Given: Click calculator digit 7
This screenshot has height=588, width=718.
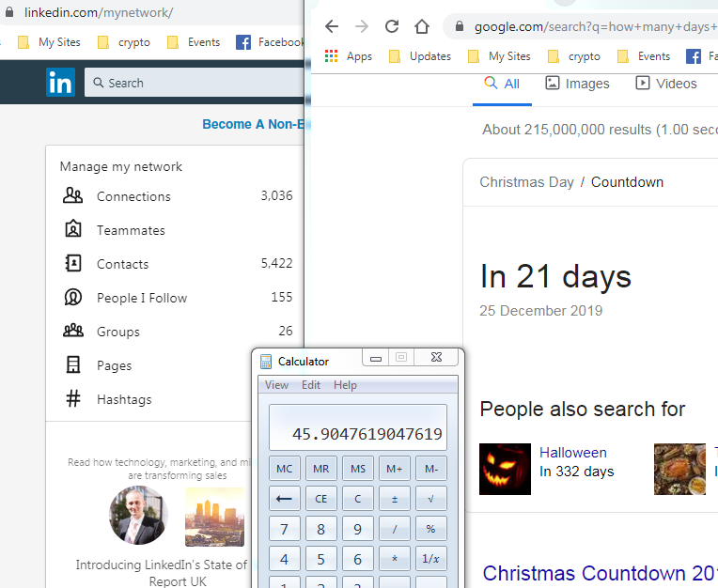Looking at the screenshot, I should pos(285,529).
